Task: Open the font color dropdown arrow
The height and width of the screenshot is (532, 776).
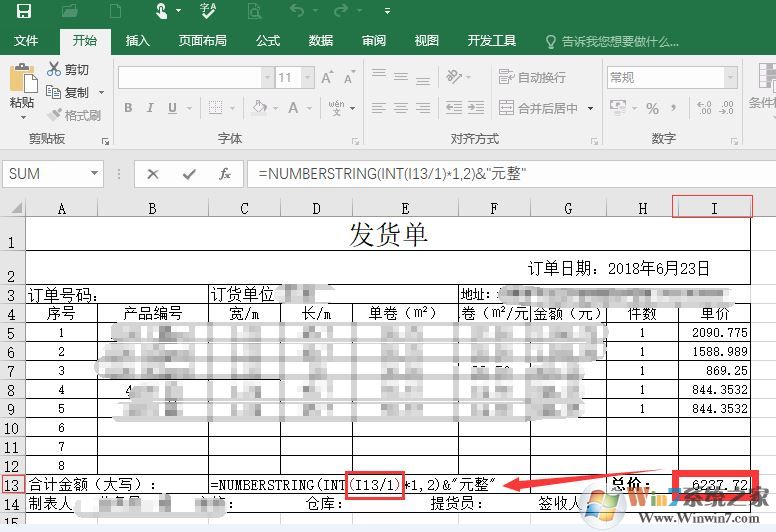Action: 309,108
